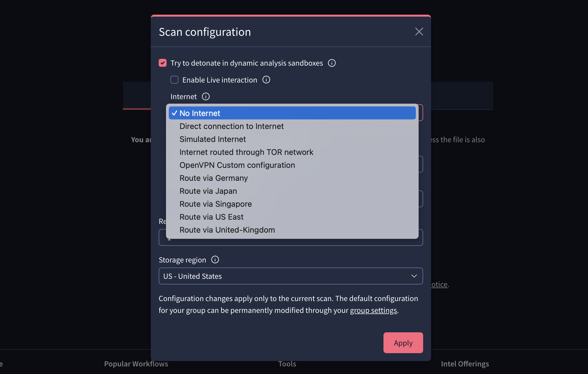Image resolution: width=588 pixels, height=374 pixels.
Task: Click info icon beside Storage region
Action: click(x=215, y=260)
